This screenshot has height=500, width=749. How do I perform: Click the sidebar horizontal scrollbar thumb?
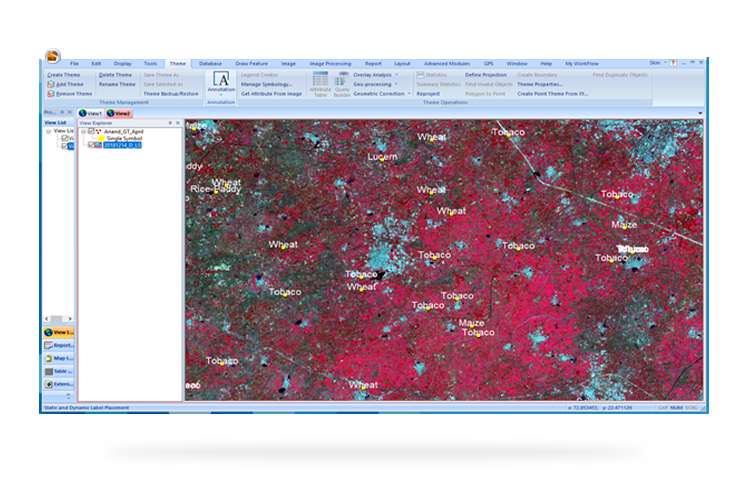pos(57,319)
